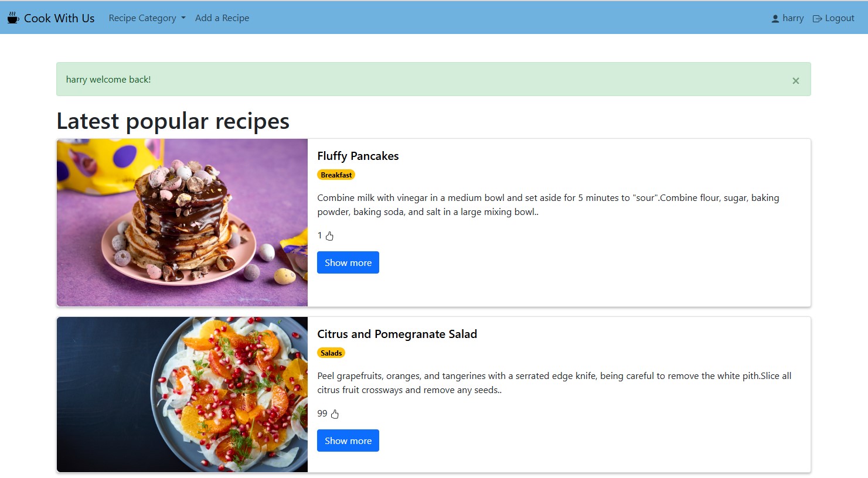Show more of the Citrus Salad recipe
This screenshot has width=868, height=478.
[348, 441]
